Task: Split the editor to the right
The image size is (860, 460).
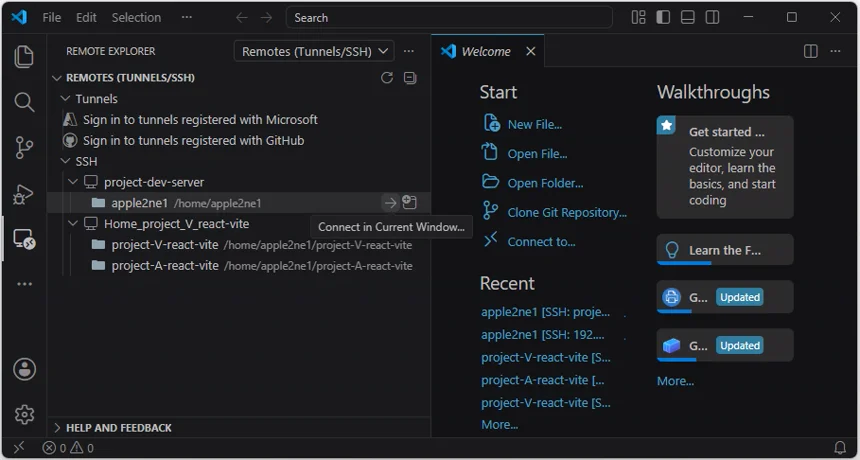Action: [811, 51]
